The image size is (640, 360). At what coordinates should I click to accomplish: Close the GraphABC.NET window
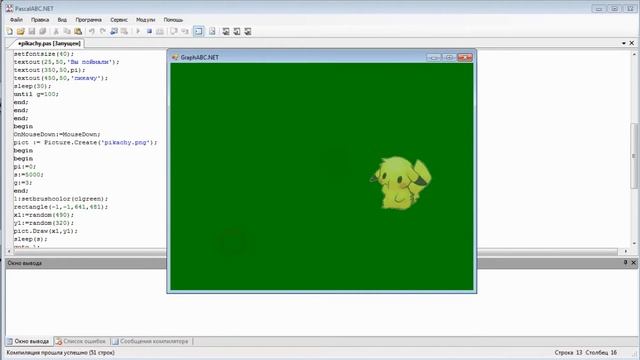point(465,58)
